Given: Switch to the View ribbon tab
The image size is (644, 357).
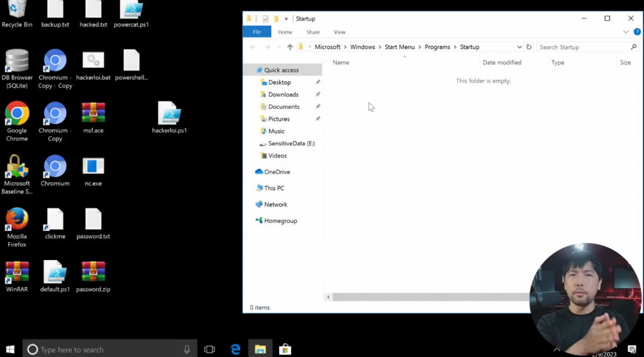Looking at the screenshot, I should pos(340,32).
